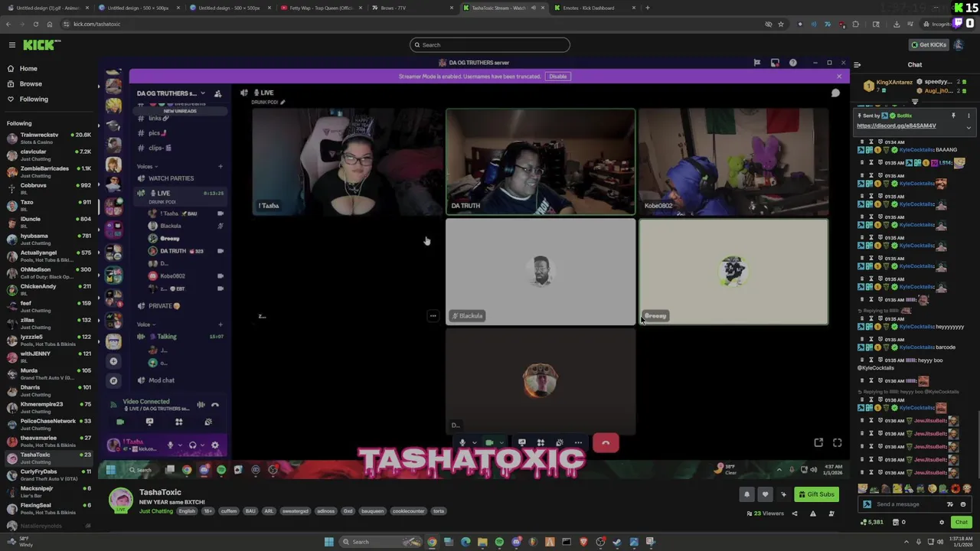Disconnect from voice next to Video Connected
980x551 pixels.
(215, 405)
